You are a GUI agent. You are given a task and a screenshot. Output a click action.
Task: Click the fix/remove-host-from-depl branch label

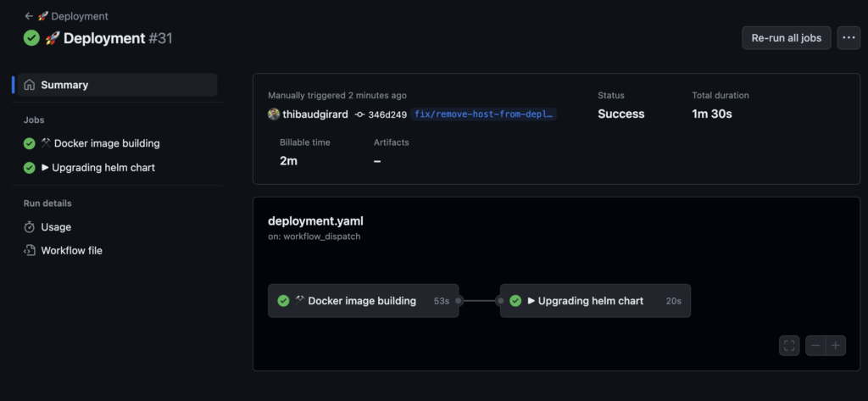tap(484, 114)
